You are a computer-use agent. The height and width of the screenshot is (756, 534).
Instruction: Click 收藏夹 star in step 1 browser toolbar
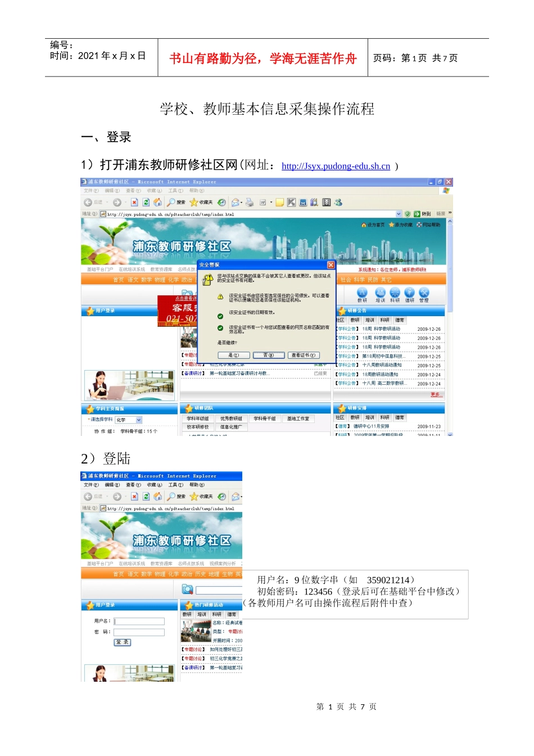click(194, 202)
